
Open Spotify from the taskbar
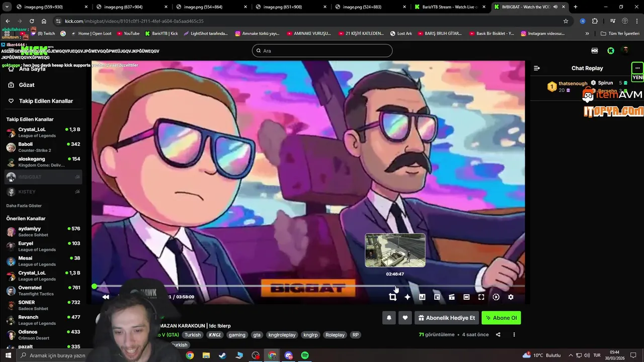(305, 355)
